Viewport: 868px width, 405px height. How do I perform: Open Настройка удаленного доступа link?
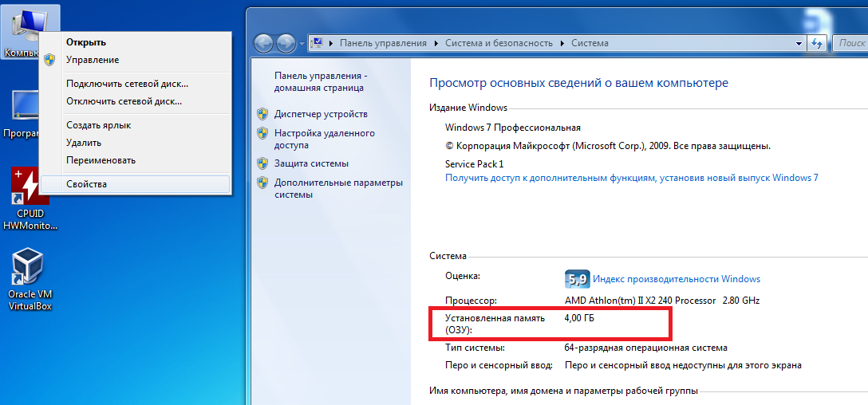click(325, 139)
